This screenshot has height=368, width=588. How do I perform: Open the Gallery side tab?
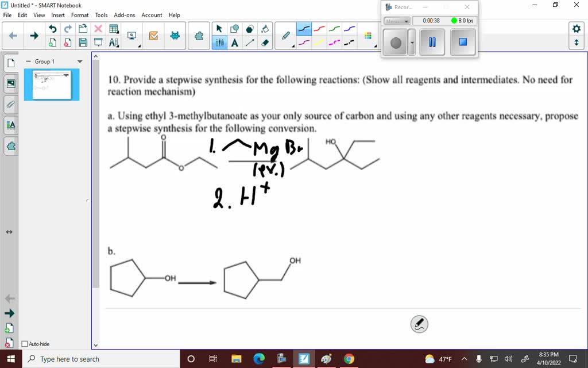click(x=10, y=83)
